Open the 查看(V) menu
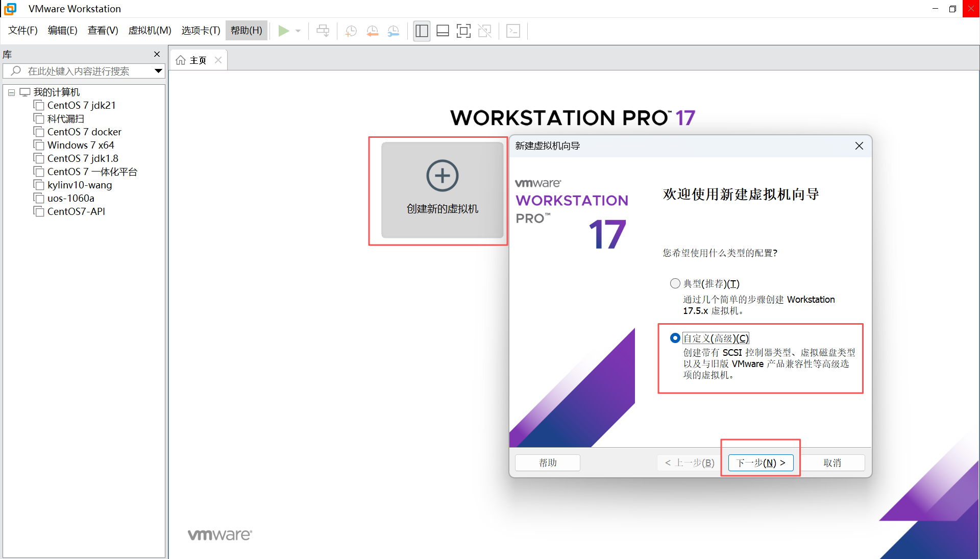This screenshot has width=980, height=559. click(103, 31)
